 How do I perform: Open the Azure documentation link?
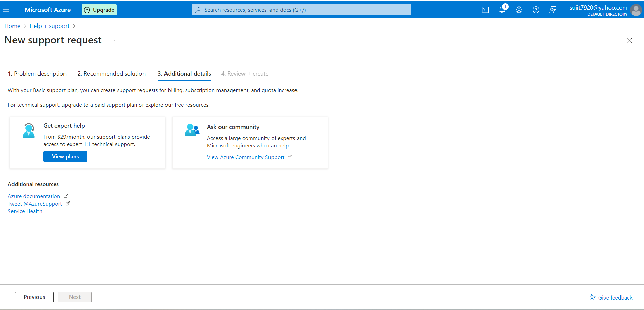pos(34,196)
